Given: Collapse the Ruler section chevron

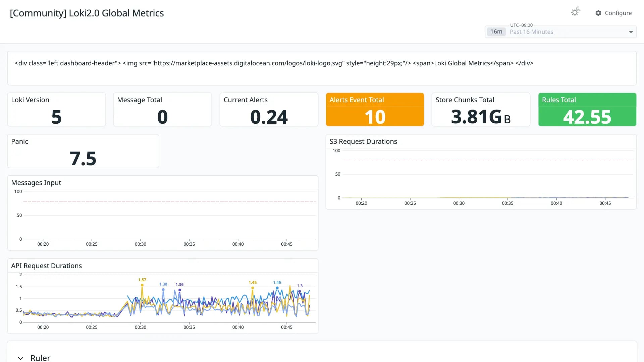Looking at the screenshot, I should click(20, 358).
